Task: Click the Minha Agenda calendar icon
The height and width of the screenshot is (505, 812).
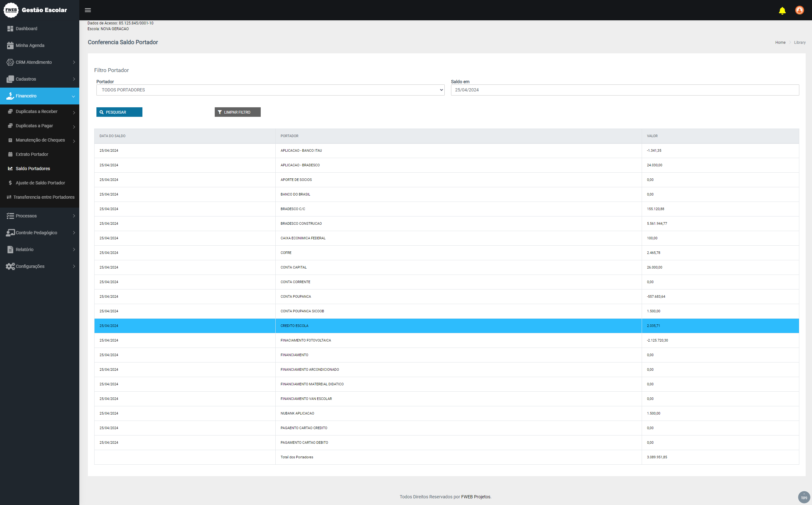Action: 10,45
